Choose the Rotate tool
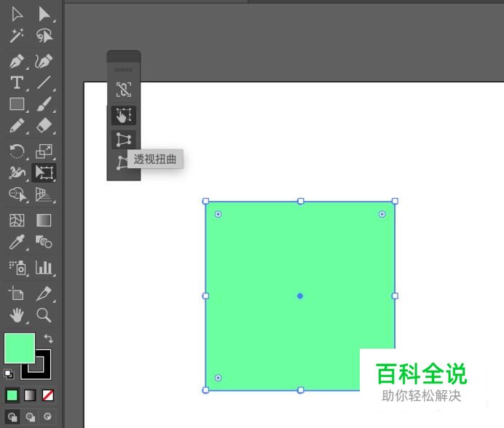This screenshot has width=504, height=428. tap(17, 151)
